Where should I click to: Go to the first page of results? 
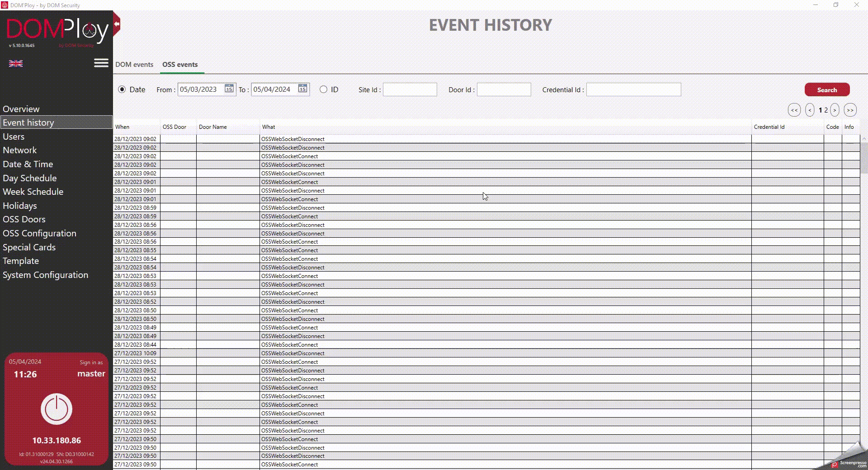pos(794,110)
